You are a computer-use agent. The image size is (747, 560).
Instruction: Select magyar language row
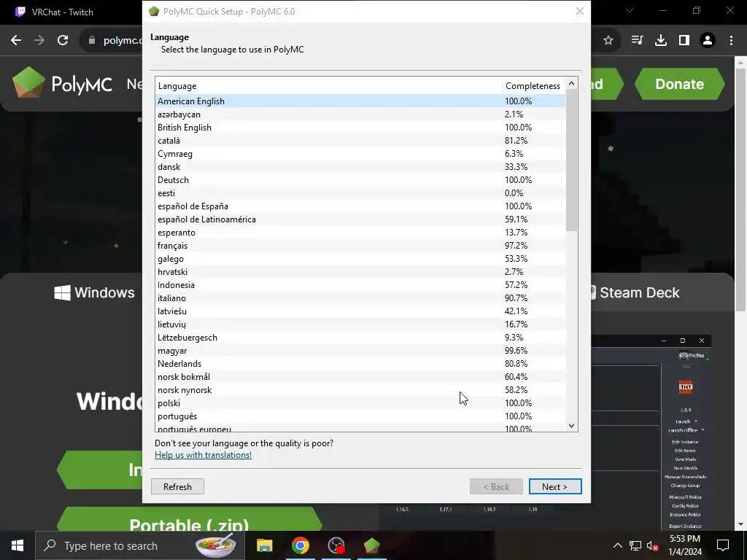[360, 351]
